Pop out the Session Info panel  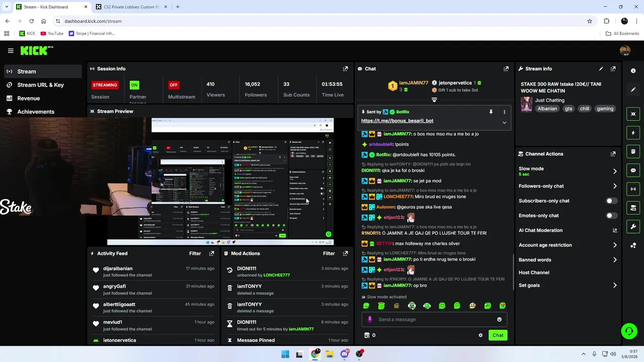[x=345, y=69]
